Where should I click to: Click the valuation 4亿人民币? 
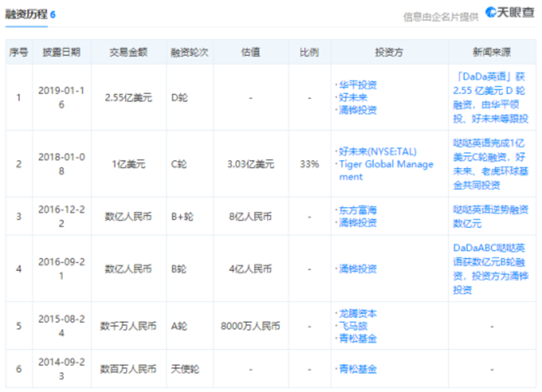pyautogui.click(x=250, y=269)
